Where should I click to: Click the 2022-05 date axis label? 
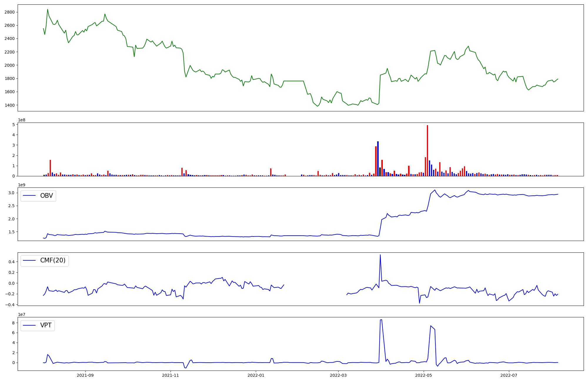click(424, 375)
